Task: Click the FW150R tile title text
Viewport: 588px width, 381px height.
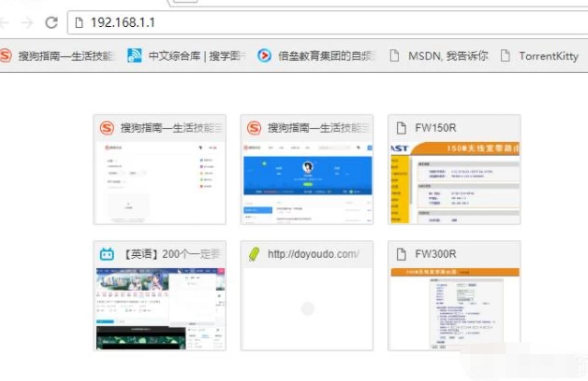Action: [x=435, y=128]
